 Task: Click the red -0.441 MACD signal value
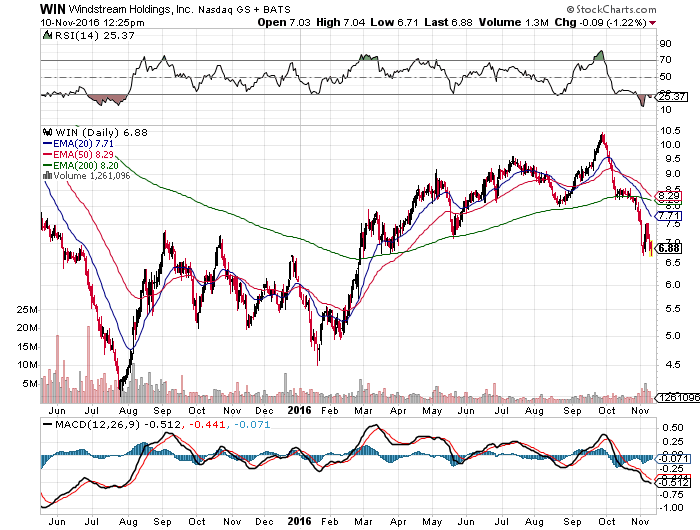point(207,424)
